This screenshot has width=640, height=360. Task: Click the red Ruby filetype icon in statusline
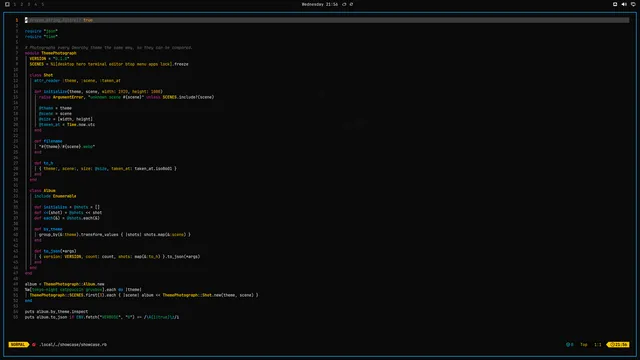34,344
